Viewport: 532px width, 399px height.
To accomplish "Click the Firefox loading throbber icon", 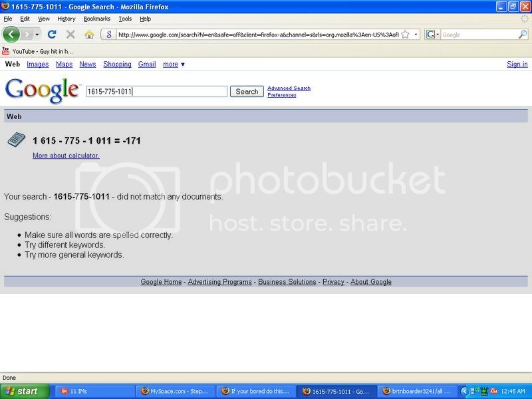I will pyautogui.click(x=525, y=19).
